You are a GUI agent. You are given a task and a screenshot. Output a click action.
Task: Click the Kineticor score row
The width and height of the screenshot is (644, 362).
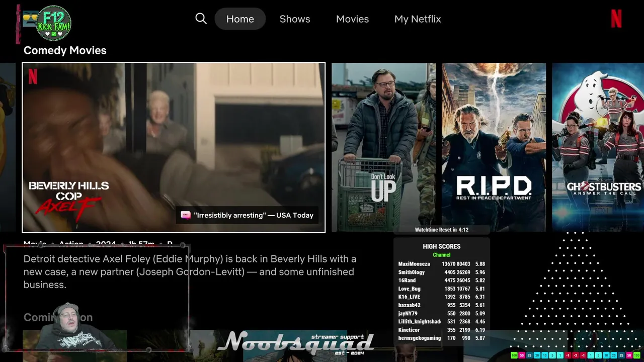441,330
